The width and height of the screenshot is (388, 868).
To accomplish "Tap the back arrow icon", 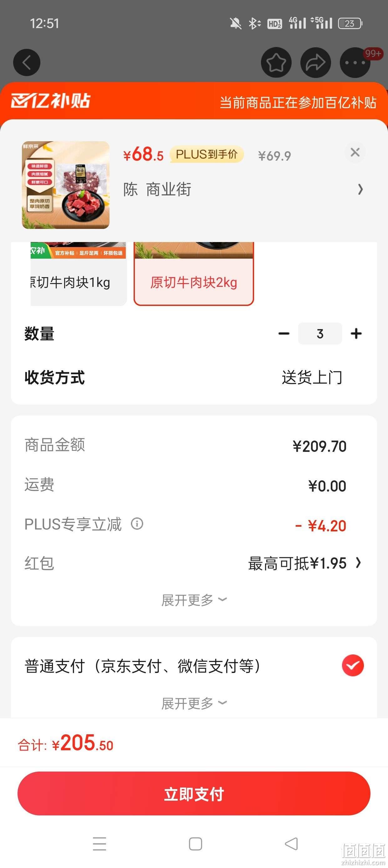I will (27, 62).
